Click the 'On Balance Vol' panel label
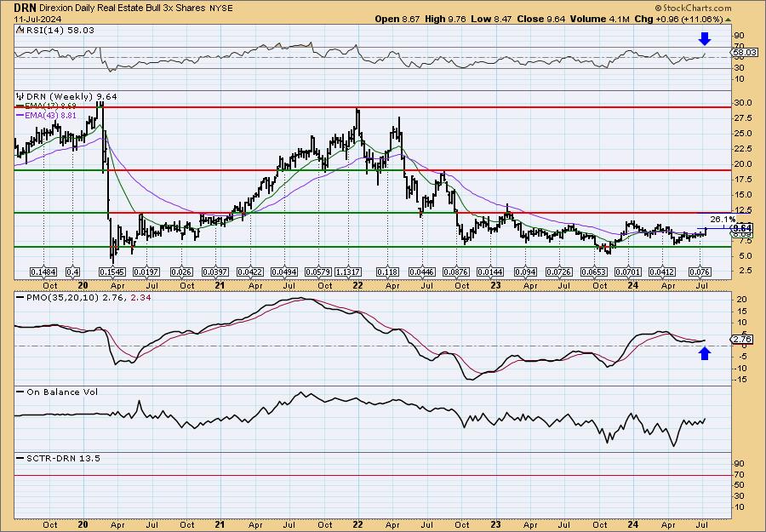The image size is (766, 532). pyautogui.click(x=62, y=392)
